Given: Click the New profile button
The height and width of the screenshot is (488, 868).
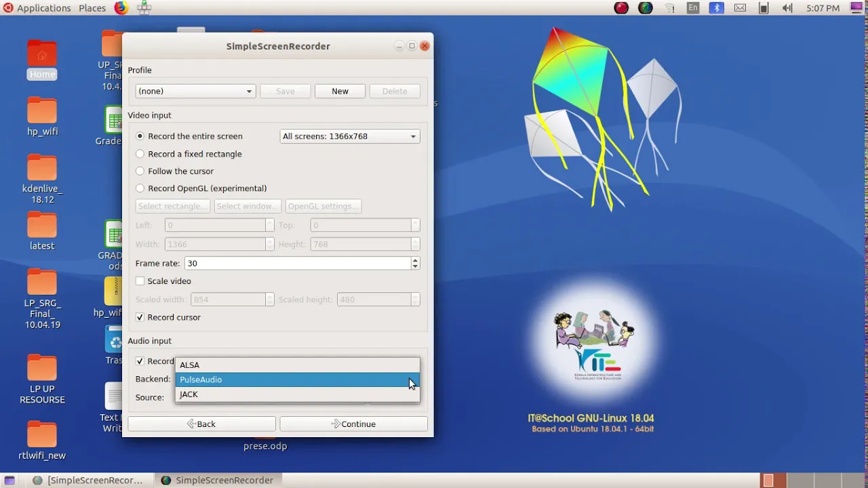Looking at the screenshot, I should (340, 91).
